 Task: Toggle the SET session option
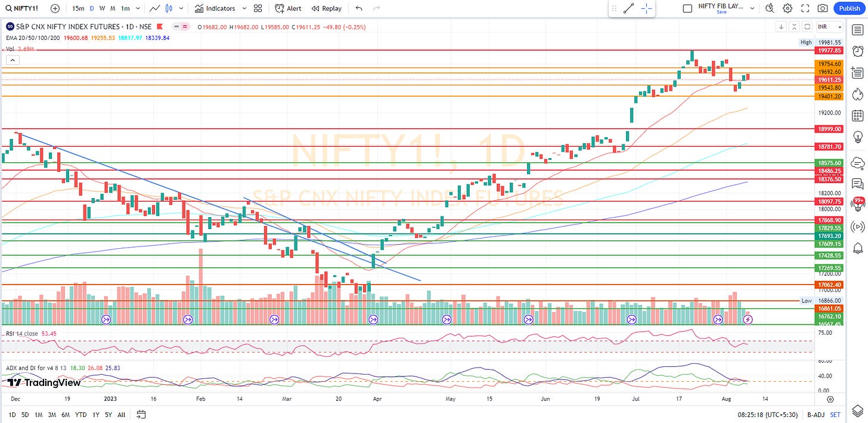835,414
